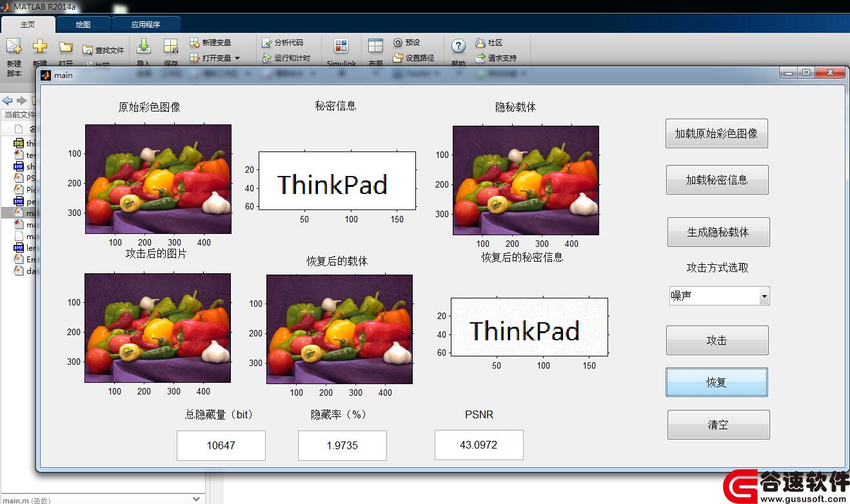Click the hiding rate field 1.9735

tap(342, 445)
